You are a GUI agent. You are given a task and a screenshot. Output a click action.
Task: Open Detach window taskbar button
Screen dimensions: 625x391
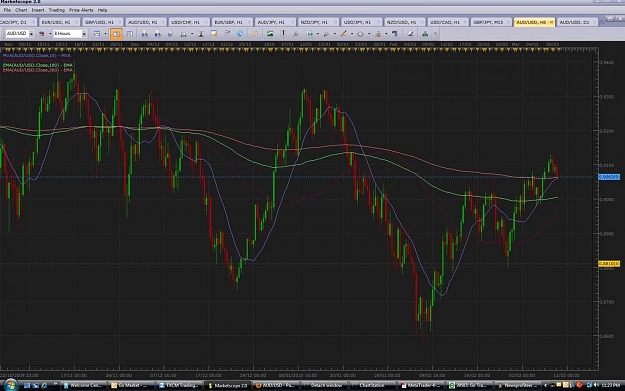(x=323, y=385)
